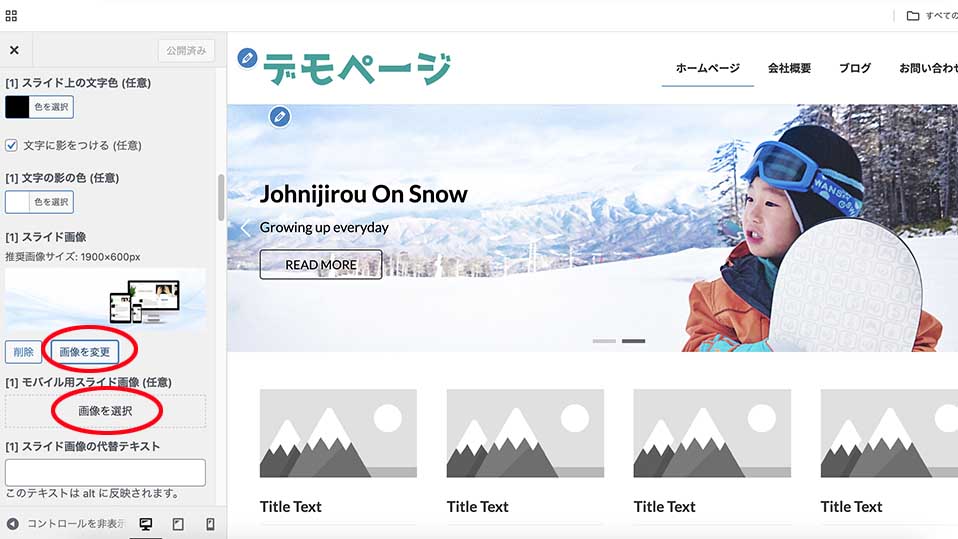Click the slide image alt text field

(x=105, y=472)
